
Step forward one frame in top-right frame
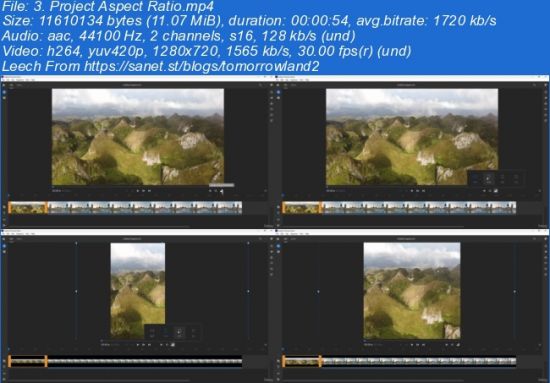point(417,191)
